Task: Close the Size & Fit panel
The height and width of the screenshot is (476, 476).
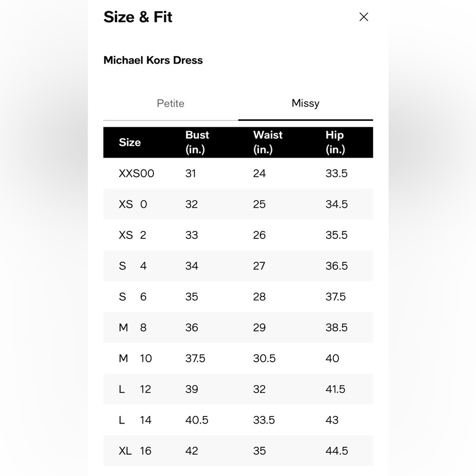Action: tap(364, 17)
